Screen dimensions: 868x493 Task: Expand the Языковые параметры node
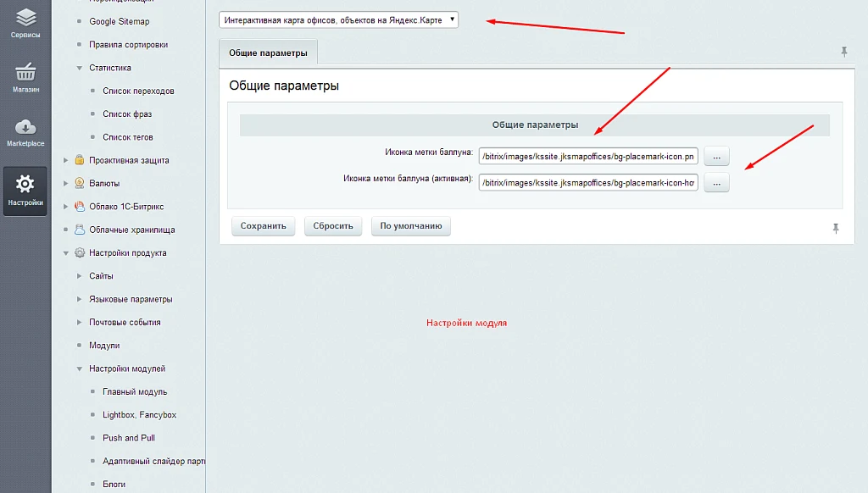(79, 299)
